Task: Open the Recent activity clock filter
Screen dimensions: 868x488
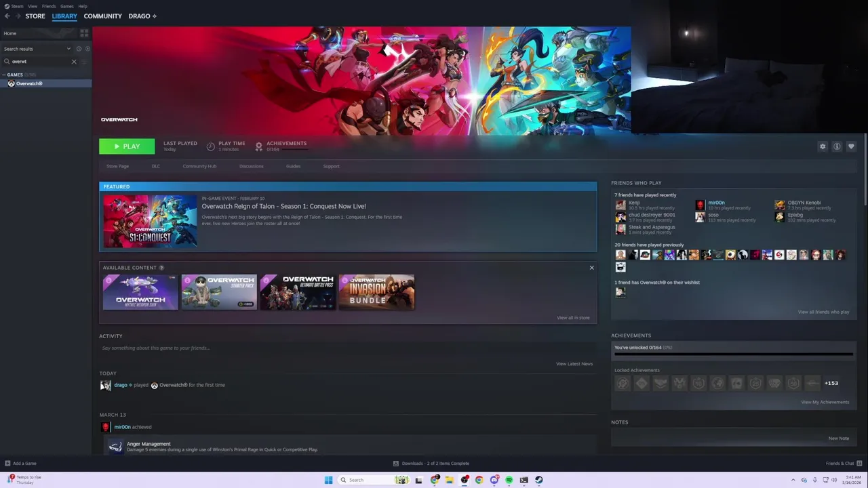Action: pyautogui.click(x=79, y=49)
